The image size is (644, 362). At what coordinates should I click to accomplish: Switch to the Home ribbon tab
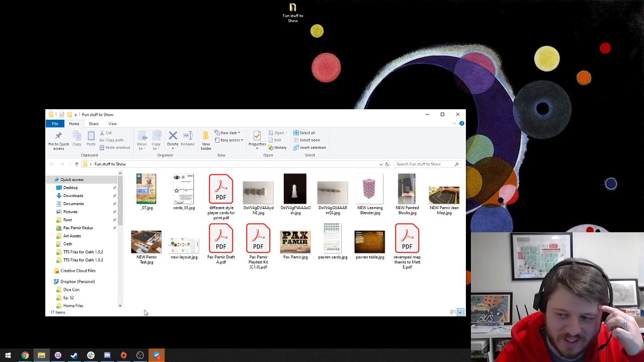point(74,124)
